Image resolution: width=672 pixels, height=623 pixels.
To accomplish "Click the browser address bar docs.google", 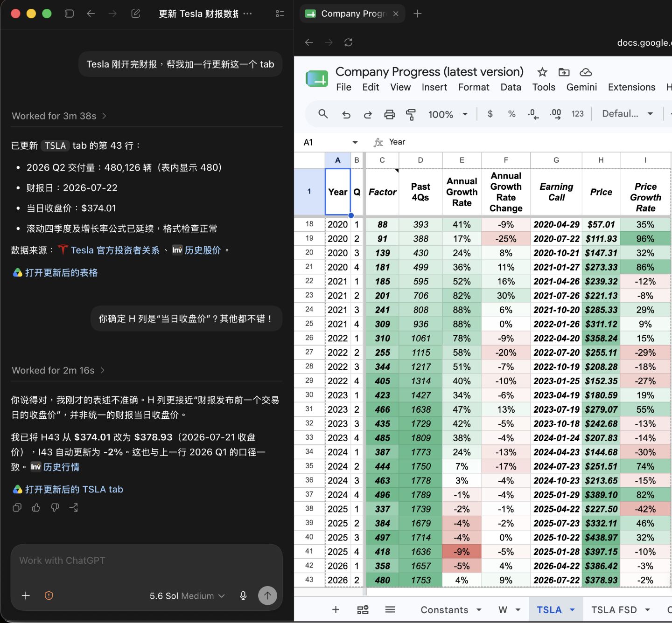I will coord(644,42).
